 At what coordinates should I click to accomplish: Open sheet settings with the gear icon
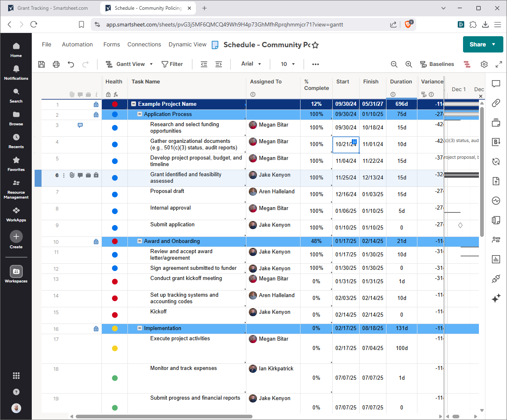coord(484,64)
